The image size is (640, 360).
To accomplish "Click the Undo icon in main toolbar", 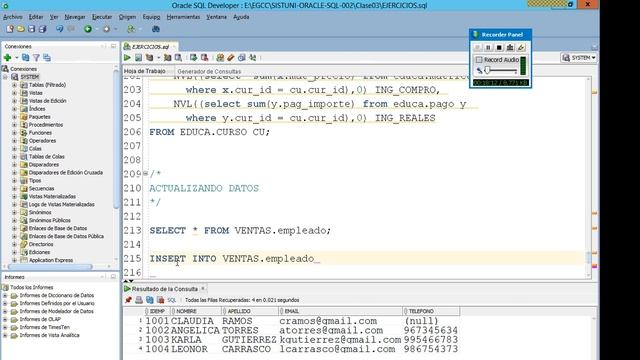I will (x=60, y=29).
